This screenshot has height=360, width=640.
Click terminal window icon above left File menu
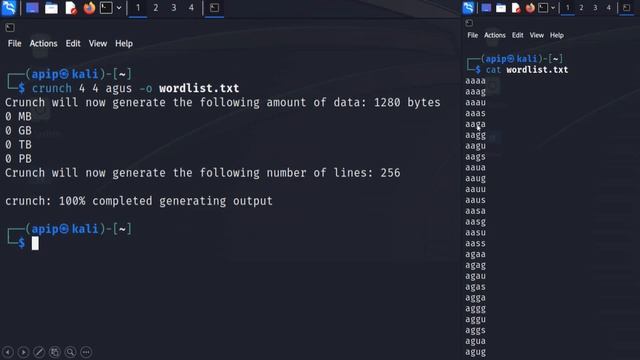10,28
